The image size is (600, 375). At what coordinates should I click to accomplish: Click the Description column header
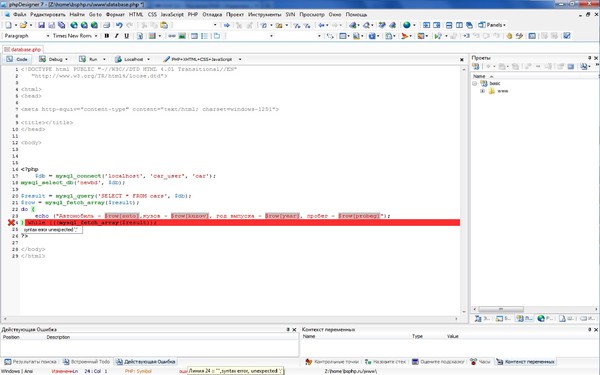pyautogui.click(x=58, y=337)
